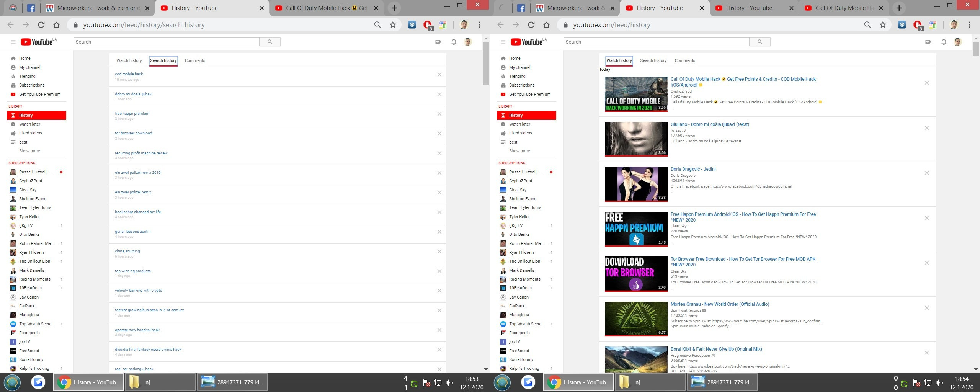Click zoom magnifier icon in left address bar
This screenshot has width=980, height=392.
pos(377,25)
